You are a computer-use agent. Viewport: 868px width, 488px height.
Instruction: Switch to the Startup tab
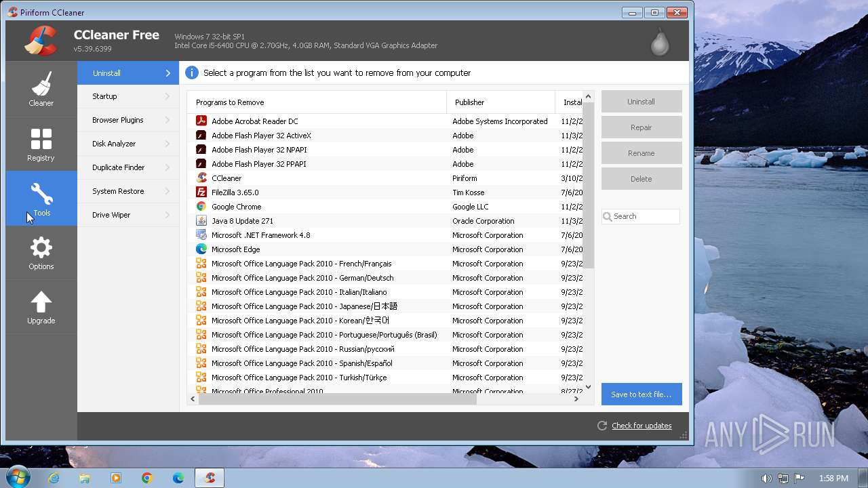coord(128,96)
